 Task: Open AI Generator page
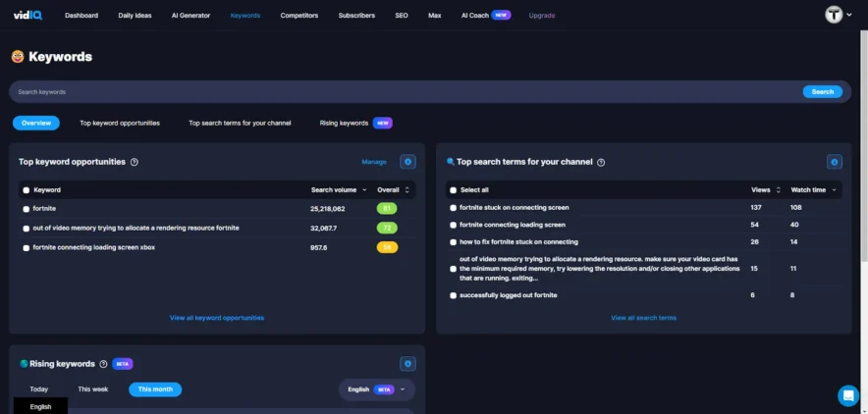191,16
